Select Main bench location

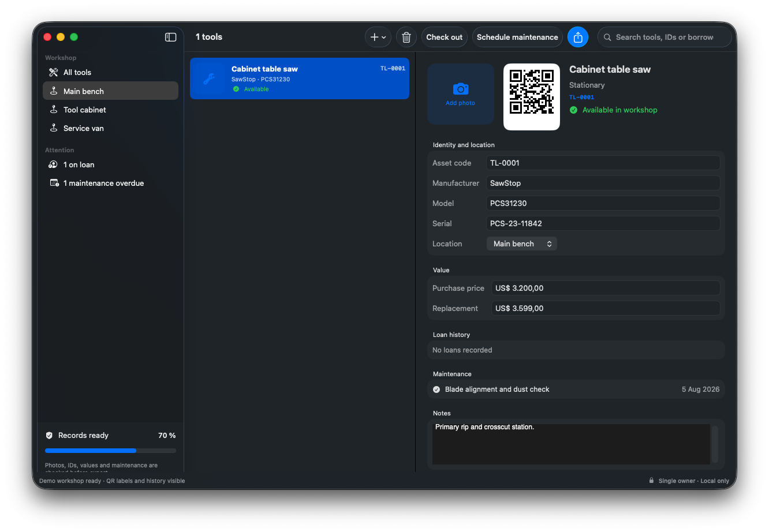click(x=110, y=91)
